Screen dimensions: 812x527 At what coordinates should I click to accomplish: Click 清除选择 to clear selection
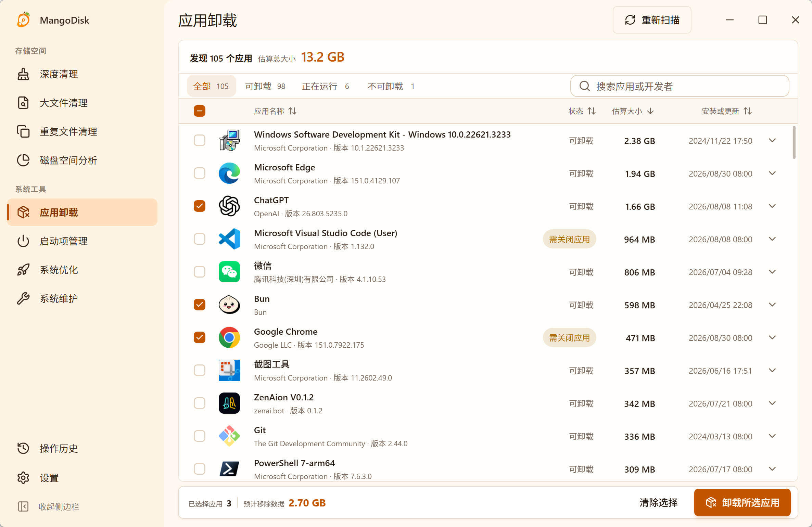659,503
